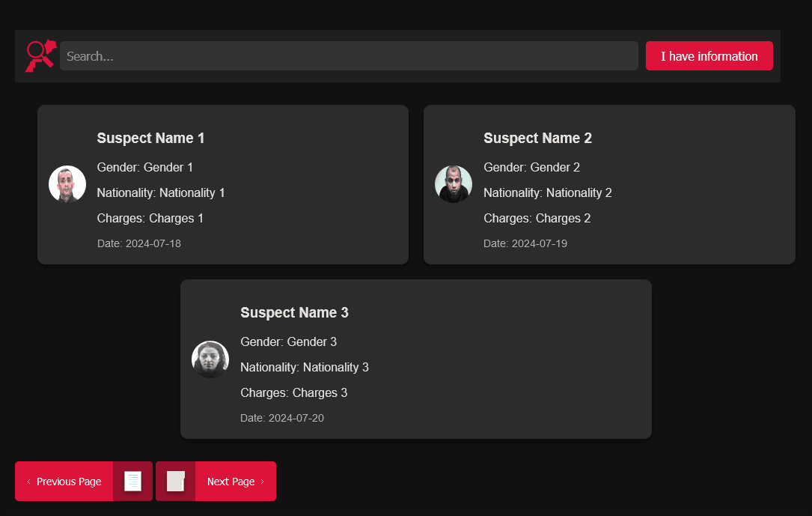Focus the Search input field
This screenshot has height=516, width=812.
point(348,56)
